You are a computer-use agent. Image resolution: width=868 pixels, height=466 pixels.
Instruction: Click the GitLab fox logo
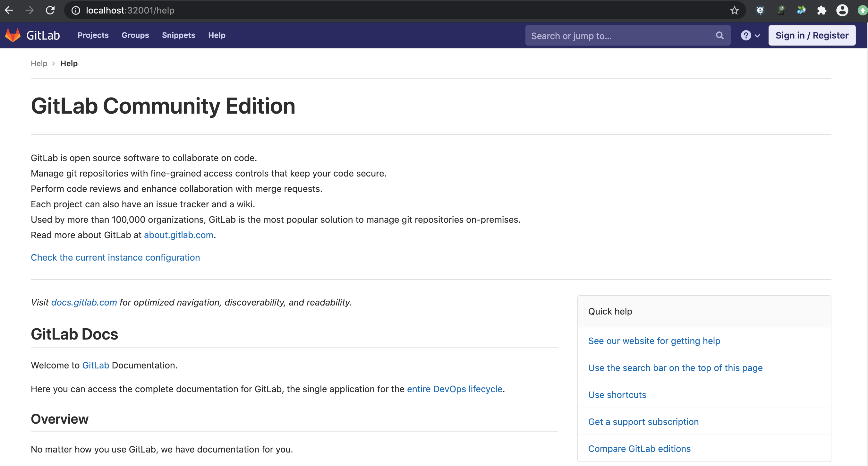click(x=13, y=35)
